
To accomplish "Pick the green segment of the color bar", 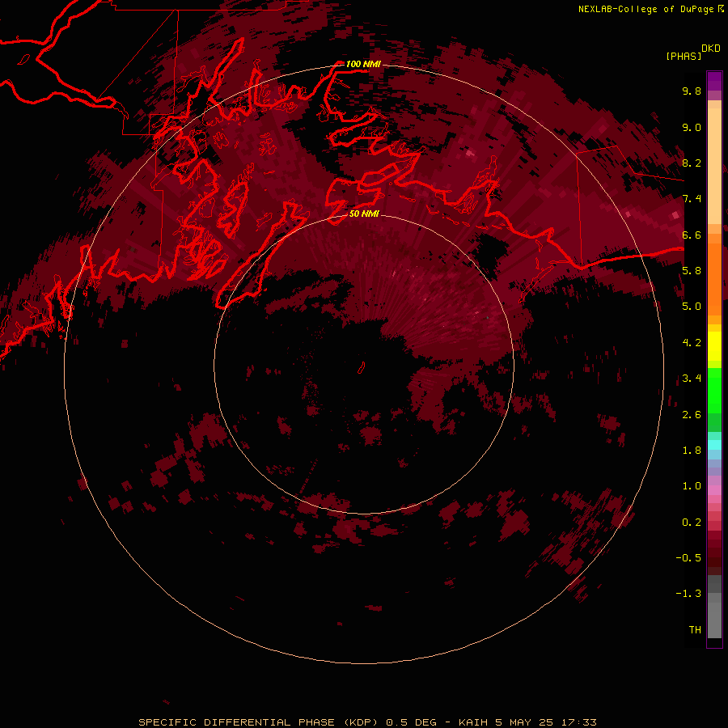I will coord(714,390).
